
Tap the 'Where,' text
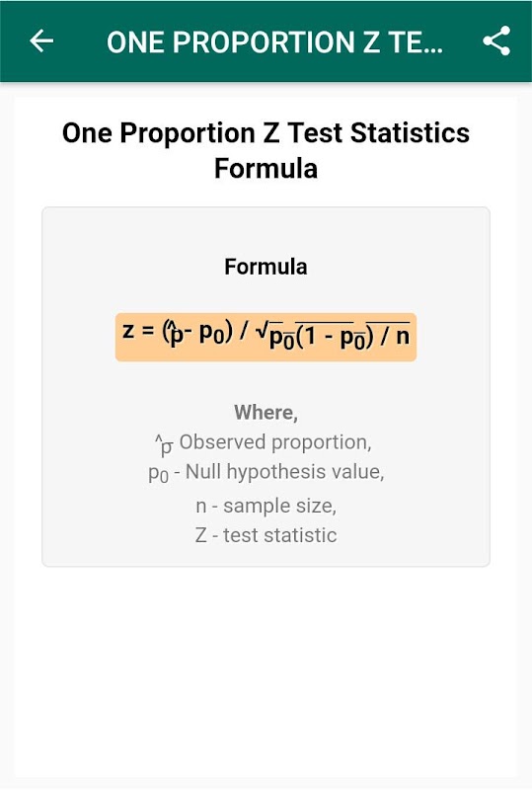(x=266, y=412)
